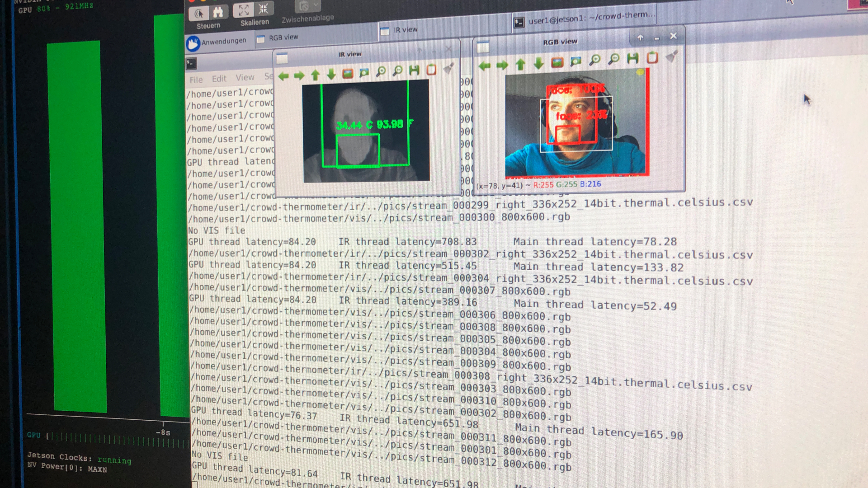Click pan up arrow in IR view

(x=316, y=75)
